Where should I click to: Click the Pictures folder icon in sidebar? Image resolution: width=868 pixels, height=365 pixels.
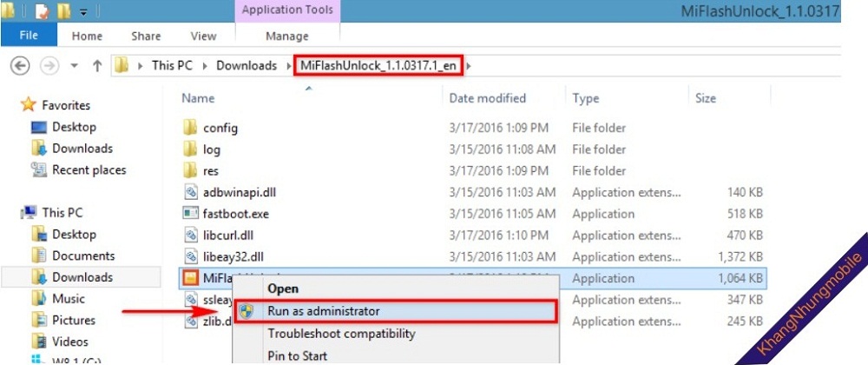39,320
